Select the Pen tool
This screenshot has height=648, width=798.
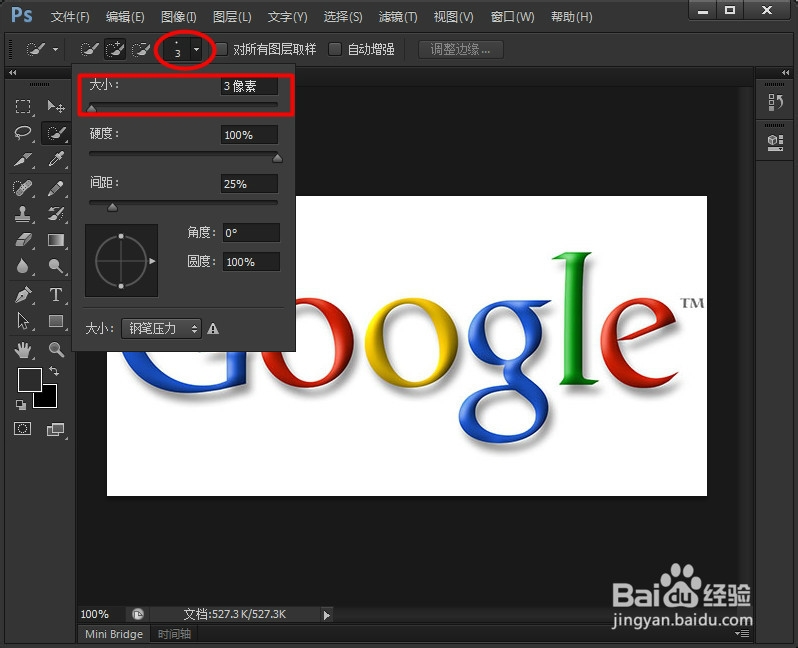click(23, 295)
